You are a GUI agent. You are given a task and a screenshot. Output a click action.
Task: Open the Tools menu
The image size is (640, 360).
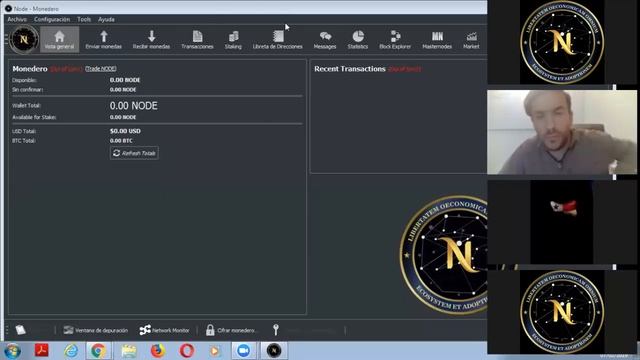pos(84,19)
